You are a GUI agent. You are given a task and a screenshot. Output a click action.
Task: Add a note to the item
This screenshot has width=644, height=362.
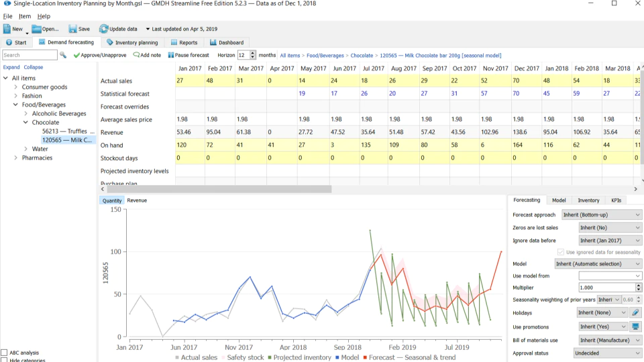pos(147,55)
